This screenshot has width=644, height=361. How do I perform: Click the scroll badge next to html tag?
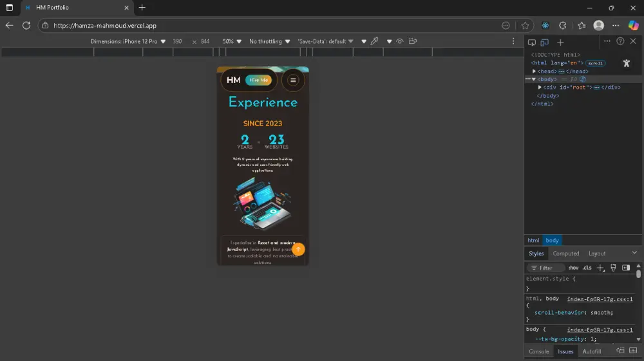click(595, 63)
